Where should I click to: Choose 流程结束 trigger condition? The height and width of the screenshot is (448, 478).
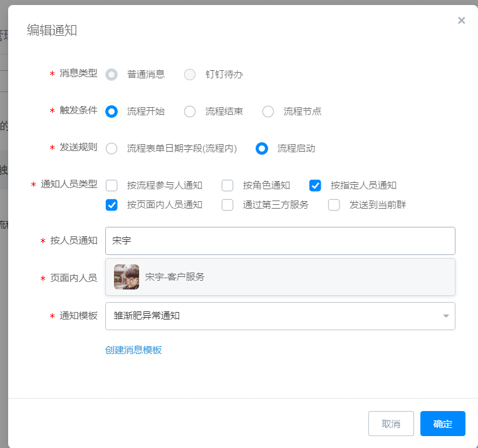(x=190, y=112)
